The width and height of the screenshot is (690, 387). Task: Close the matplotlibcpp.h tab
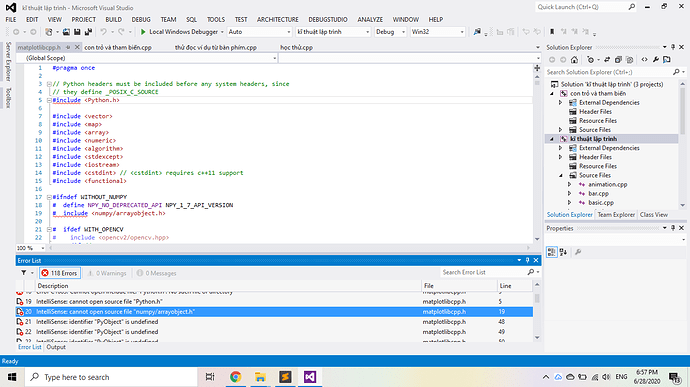(77, 47)
